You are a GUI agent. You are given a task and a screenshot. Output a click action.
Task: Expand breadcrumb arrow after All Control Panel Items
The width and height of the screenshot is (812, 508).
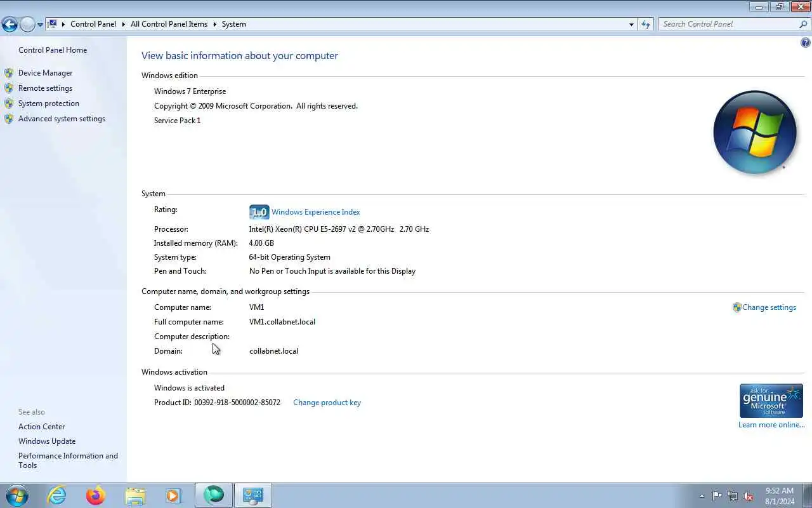click(x=214, y=24)
